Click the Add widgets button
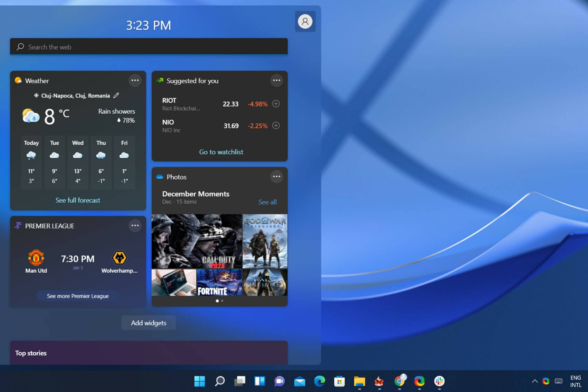 149,322
